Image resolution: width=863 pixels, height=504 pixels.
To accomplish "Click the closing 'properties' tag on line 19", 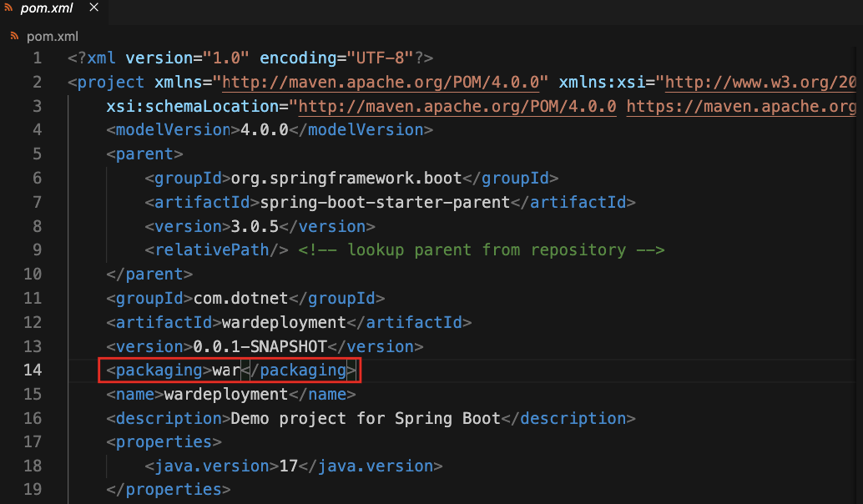I will click(x=169, y=489).
